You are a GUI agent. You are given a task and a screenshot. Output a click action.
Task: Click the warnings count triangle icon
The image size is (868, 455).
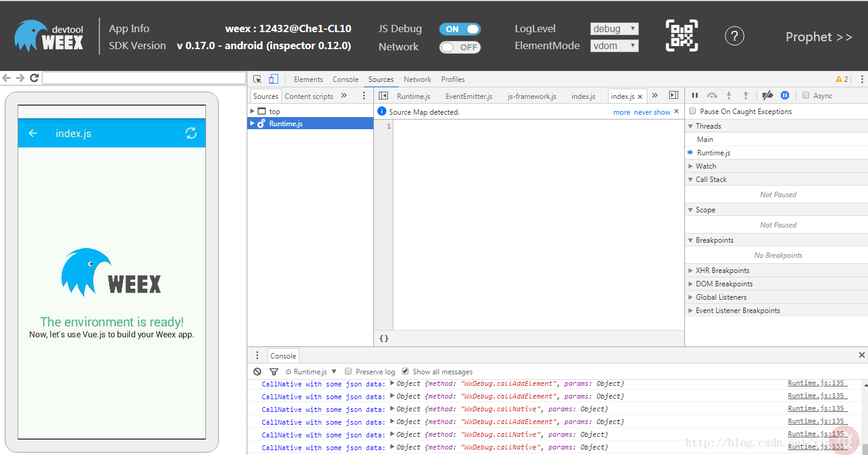838,79
